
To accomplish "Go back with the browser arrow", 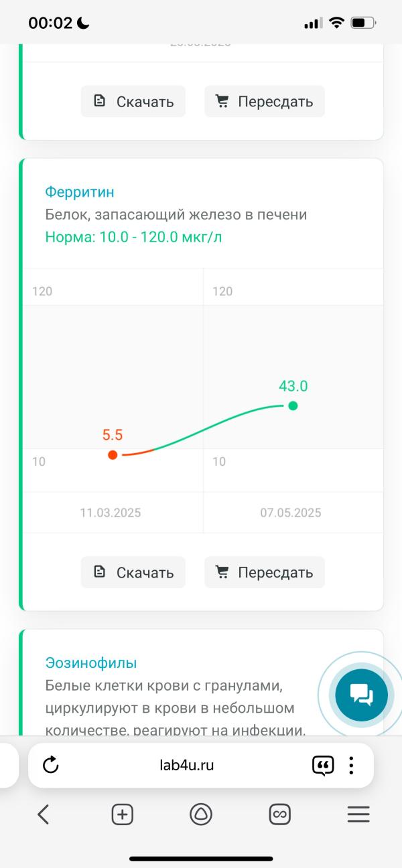I will [44, 814].
